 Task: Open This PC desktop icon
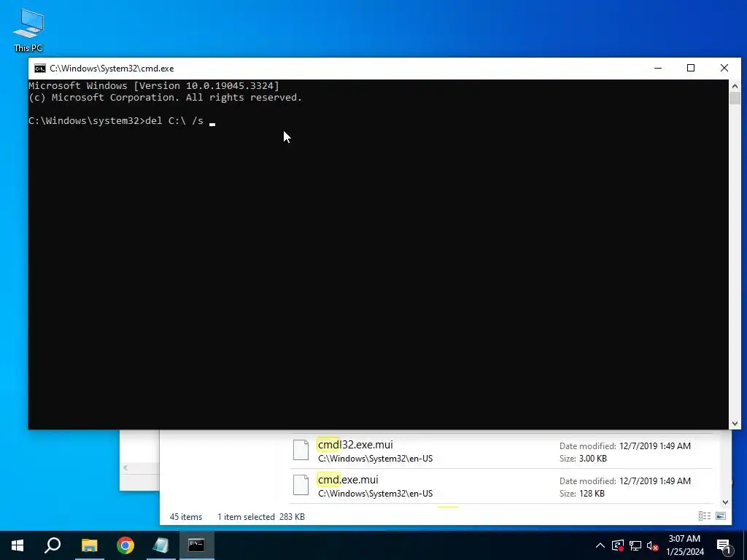coord(28,31)
